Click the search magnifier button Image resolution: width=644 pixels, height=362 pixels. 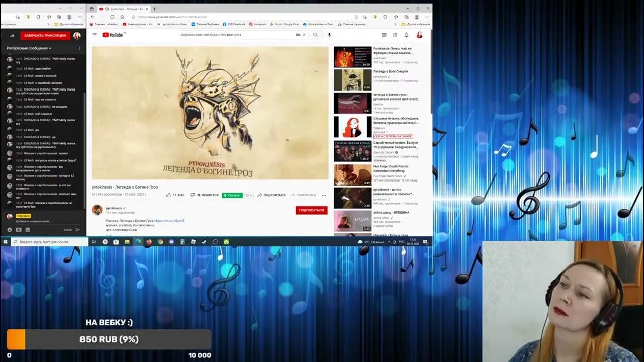pos(315,35)
